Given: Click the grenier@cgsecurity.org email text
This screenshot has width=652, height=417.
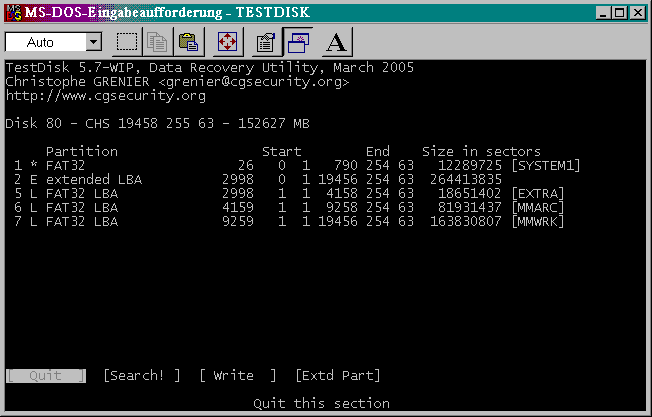Looking at the screenshot, I should [x=254, y=82].
